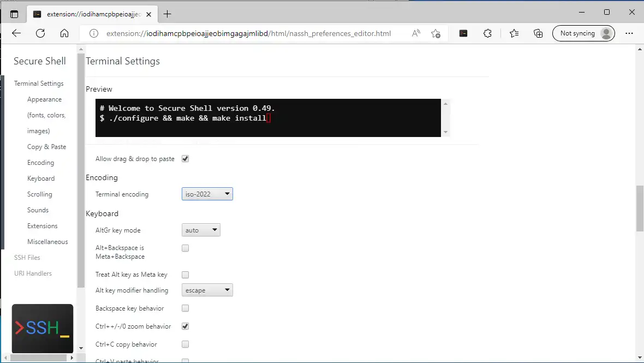Refresh the current page

click(x=40, y=33)
